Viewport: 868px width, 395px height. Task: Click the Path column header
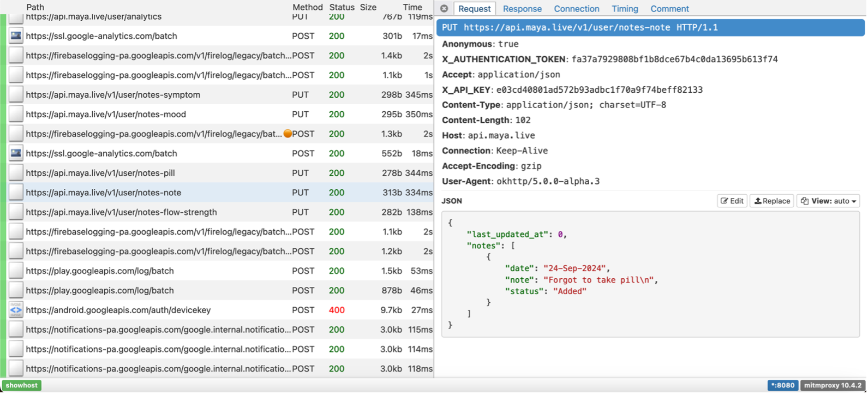35,7
